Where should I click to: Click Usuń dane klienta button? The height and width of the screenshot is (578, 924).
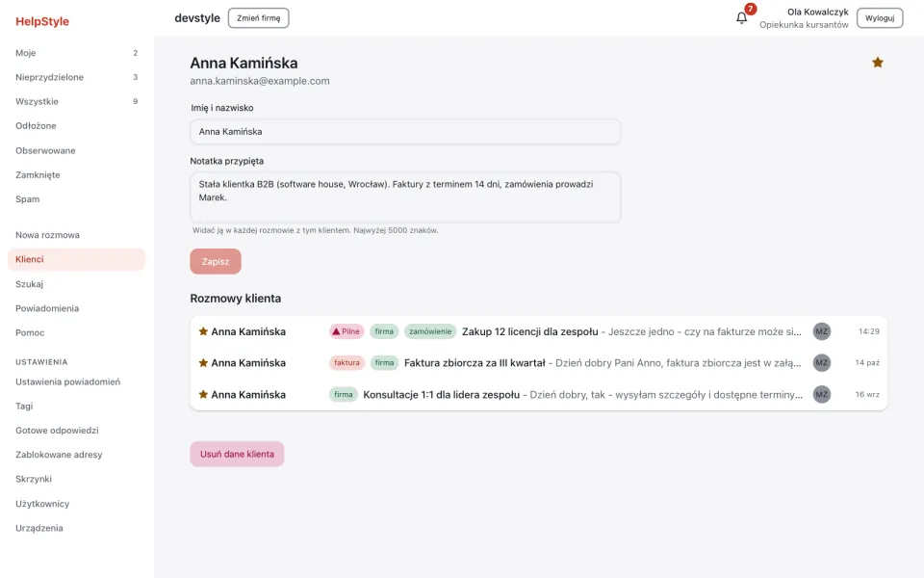(237, 454)
